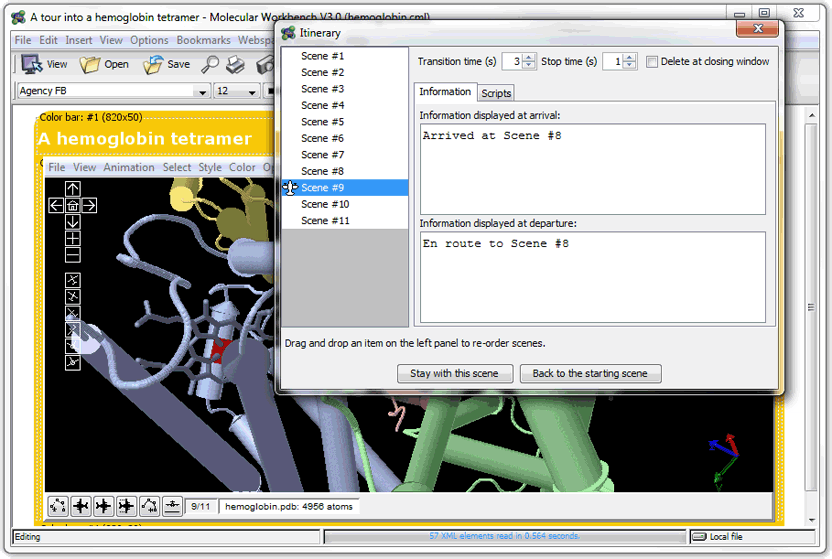This screenshot has height=559, width=832.
Task: Click the Transition time value field
Action: (x=512, y=62)
